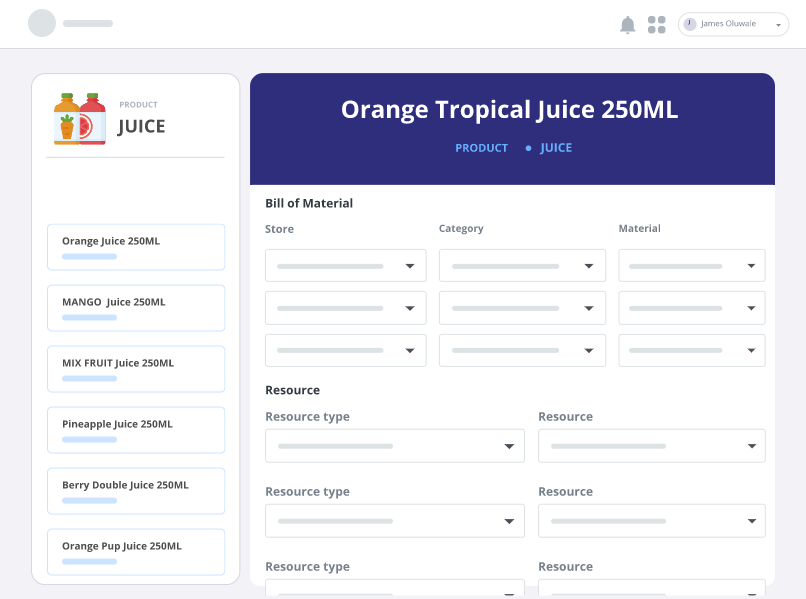The height and width of the screenshot is (599, 806).
Task: Click the juice bottles product image
Action: [x=80, y=119]
